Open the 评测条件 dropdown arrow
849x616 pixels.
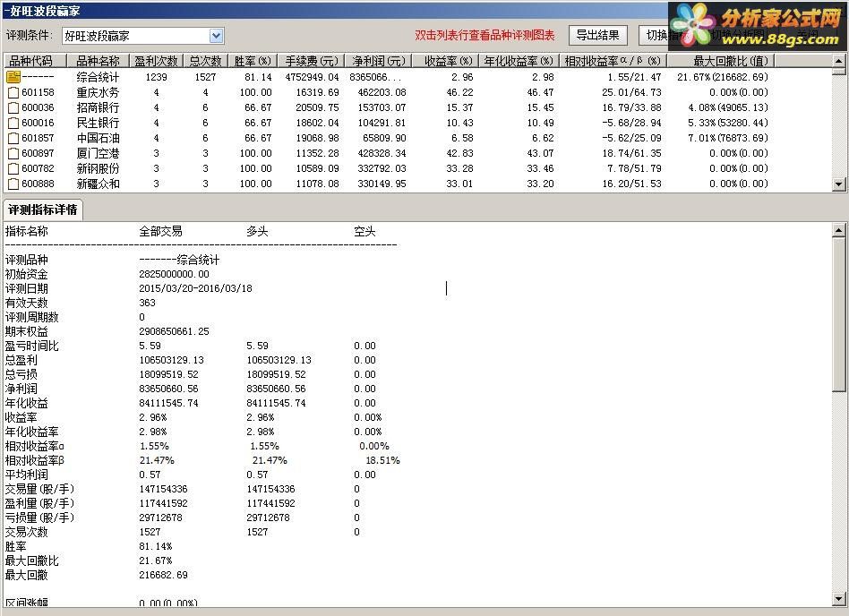point(216,36)
